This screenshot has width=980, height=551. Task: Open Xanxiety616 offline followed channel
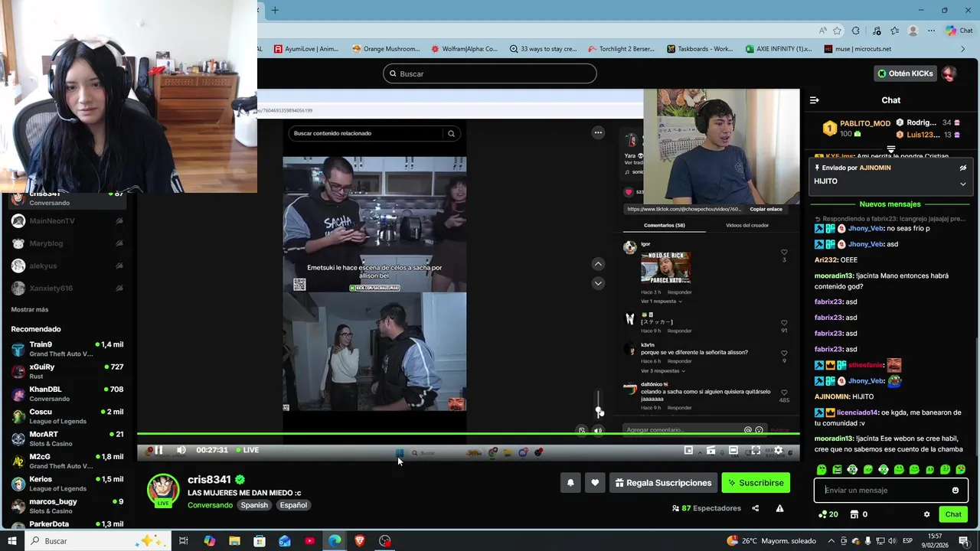[x=68, y=289]
